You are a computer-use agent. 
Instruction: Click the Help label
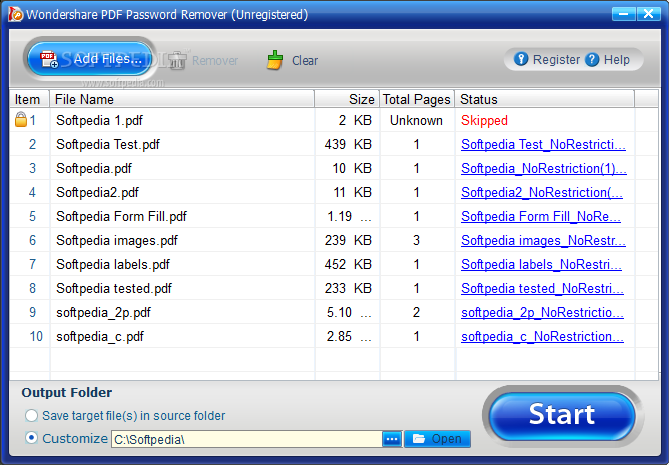point(617,60)
